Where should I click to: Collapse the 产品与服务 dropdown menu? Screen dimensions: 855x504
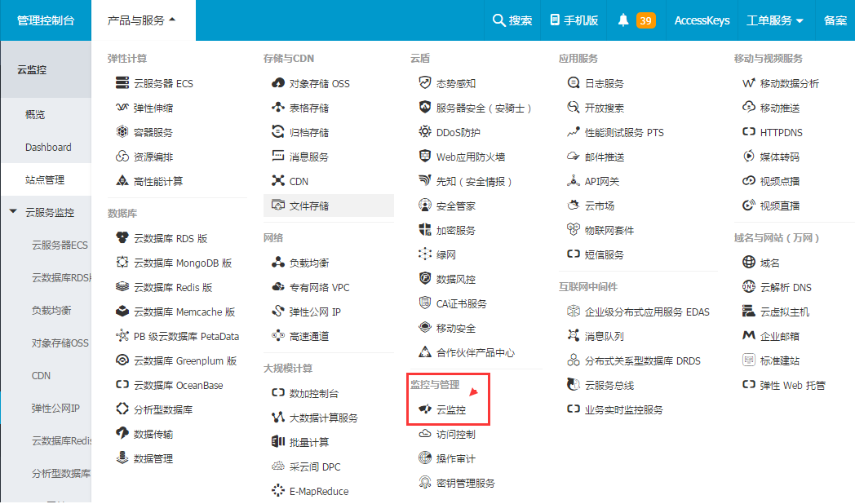tap(142, 20)
